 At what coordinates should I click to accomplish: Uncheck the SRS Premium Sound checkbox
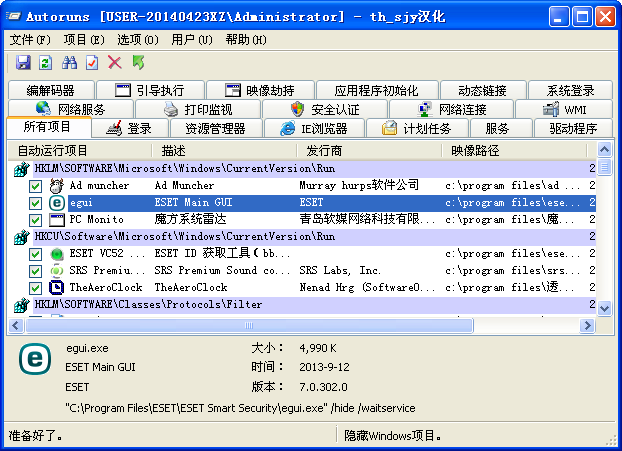(35, 271)
